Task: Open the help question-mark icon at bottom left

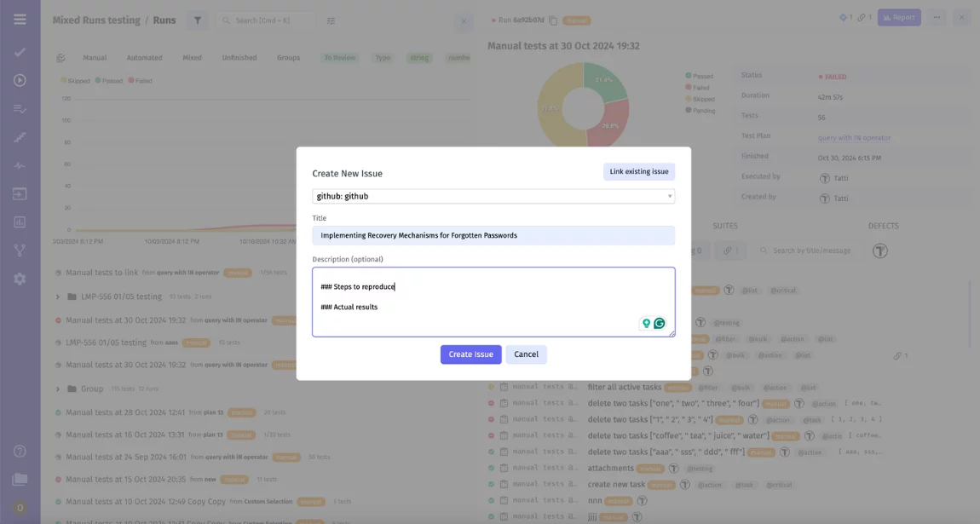Action: pyautogui.click(x=20, y=451)
